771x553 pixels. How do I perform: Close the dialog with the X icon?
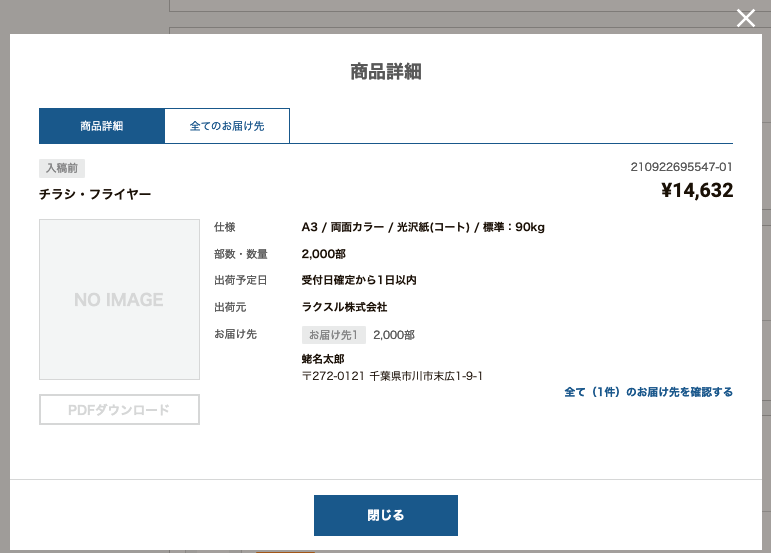click(x=745, y=18)
